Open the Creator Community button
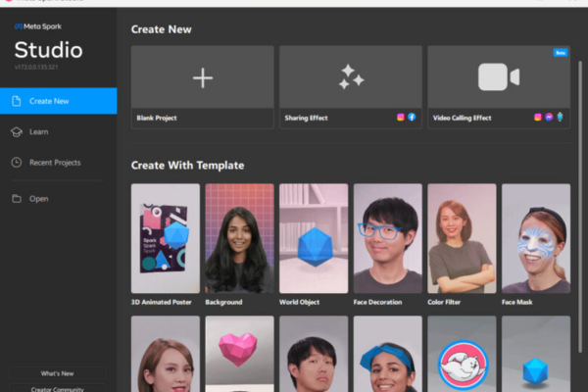Screen dimensions: 588x392 [58, 388]
